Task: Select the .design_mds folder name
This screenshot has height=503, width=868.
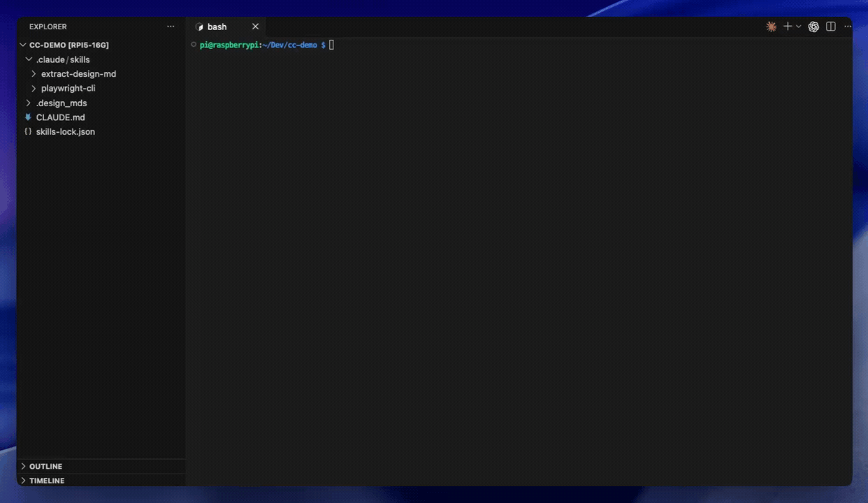Action: tap(62, 103)
